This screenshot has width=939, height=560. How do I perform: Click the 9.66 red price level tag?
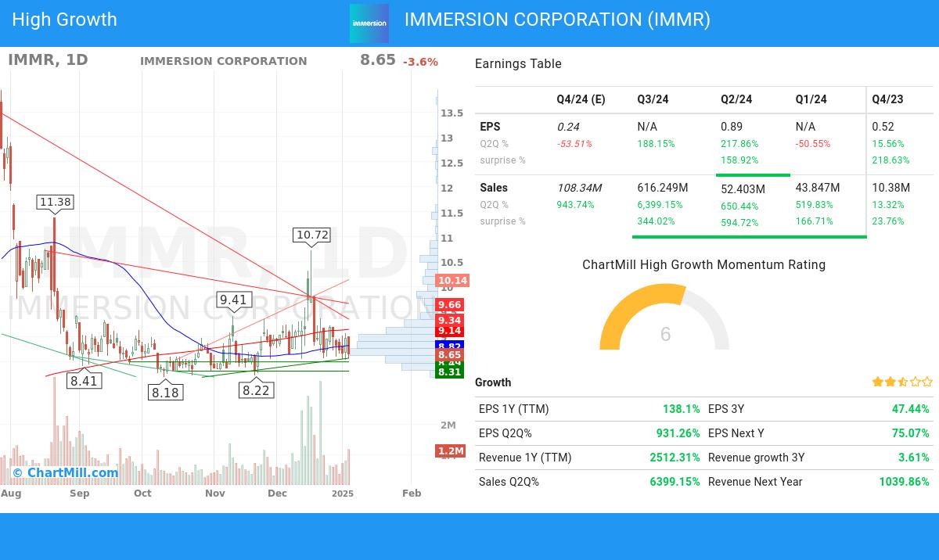click(x=449, y=305)
